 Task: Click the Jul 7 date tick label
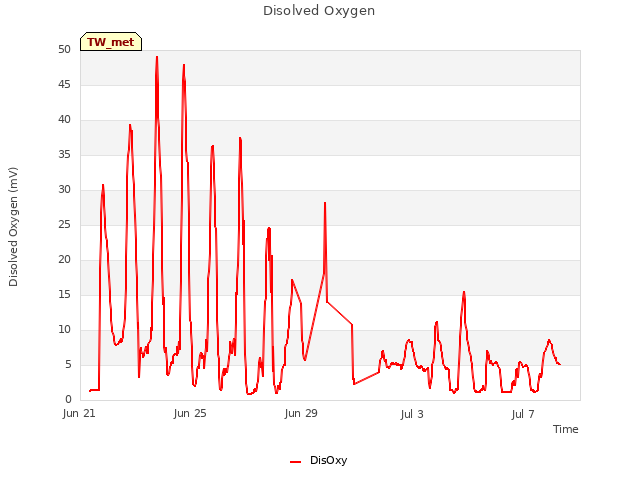pos(523,414)
